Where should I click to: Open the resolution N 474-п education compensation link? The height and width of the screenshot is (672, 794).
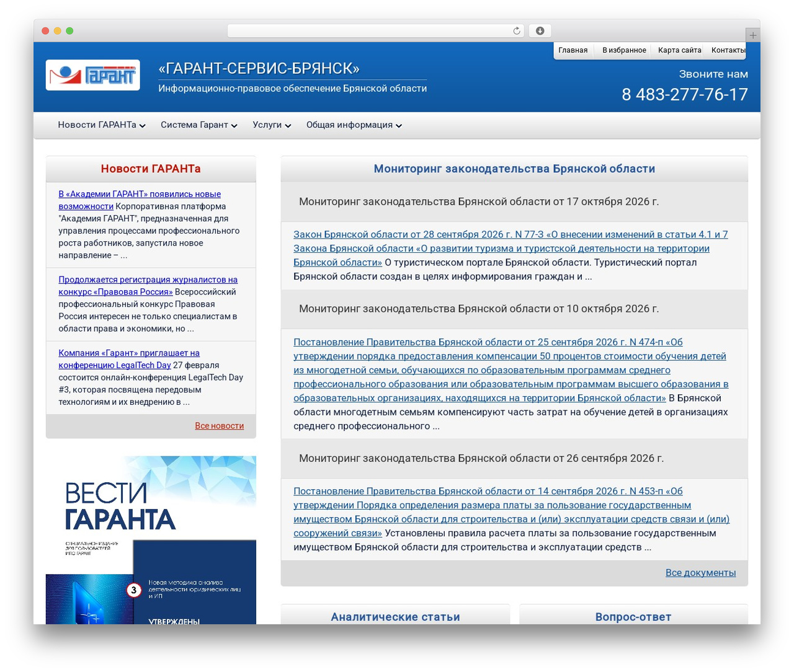(x=511, y=370)
